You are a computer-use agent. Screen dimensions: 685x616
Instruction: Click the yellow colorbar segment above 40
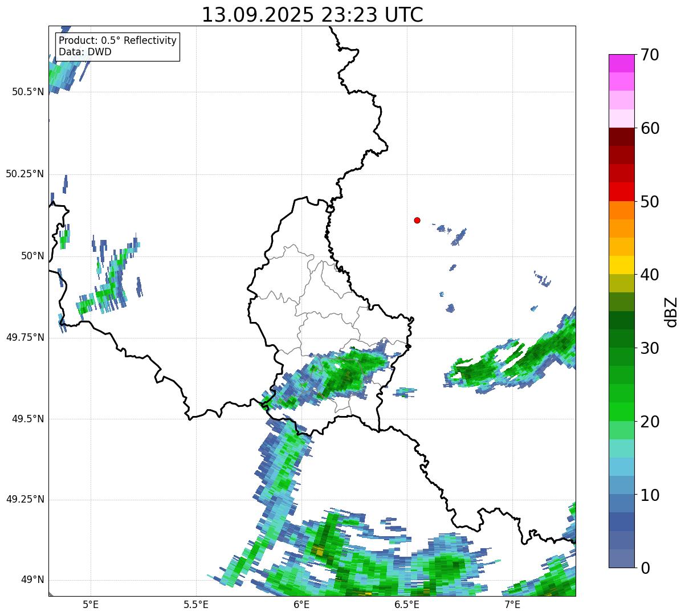click(621, 265)
